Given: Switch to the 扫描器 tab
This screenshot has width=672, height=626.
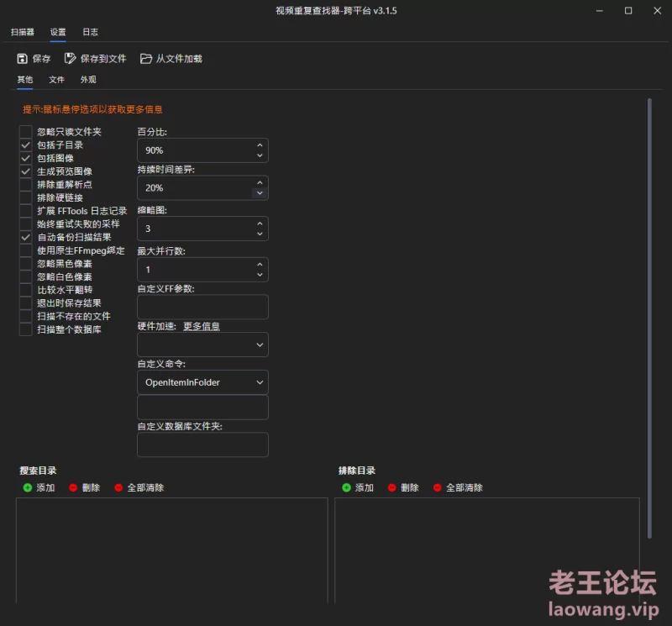Looking at the screenshot, I should 23,32.
